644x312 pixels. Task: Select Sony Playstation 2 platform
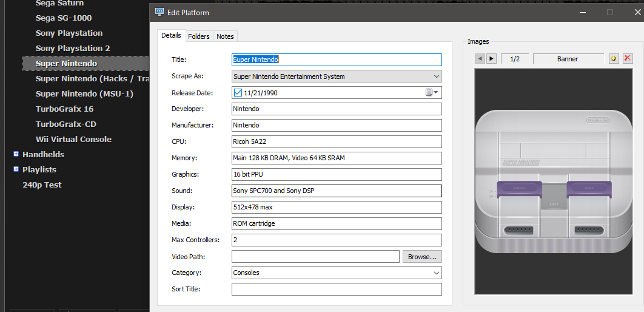pos(73,49)
